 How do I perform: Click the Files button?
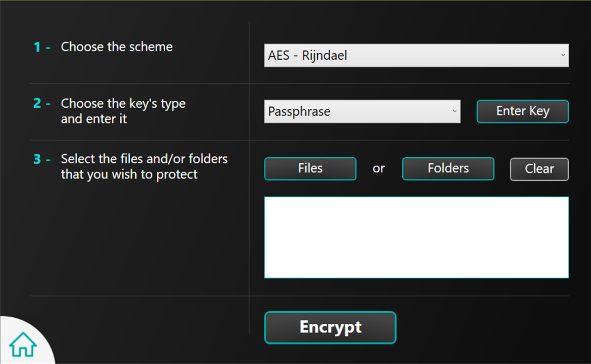point(310,168)
